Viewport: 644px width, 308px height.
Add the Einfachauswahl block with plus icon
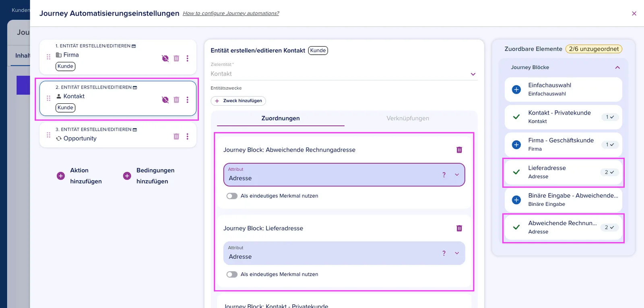pyautogui.click(x=516, y=90)
